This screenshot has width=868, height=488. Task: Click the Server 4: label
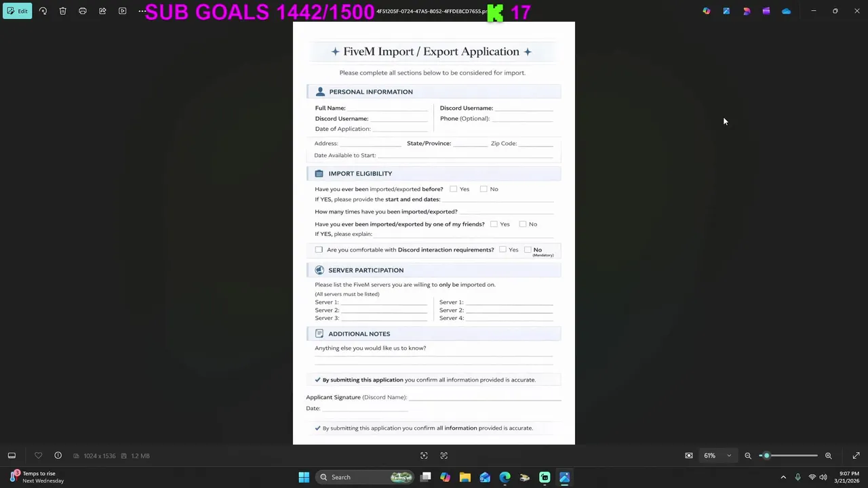pos(452,318)
